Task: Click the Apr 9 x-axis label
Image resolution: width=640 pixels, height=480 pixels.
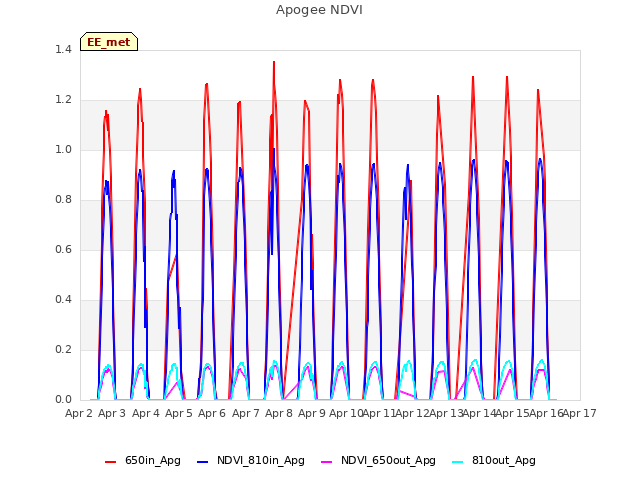Action: click(x=312, y=413)
